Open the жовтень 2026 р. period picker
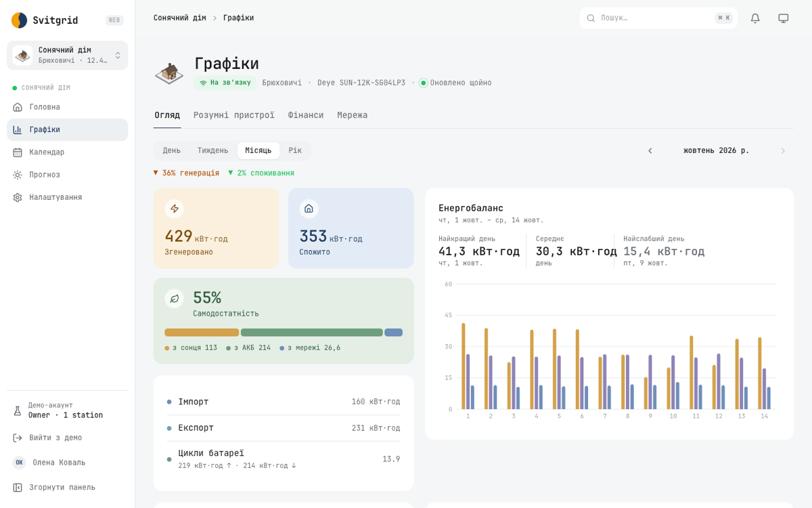The height and width of the screenshot is (508, 812). (x=716, y=150)
